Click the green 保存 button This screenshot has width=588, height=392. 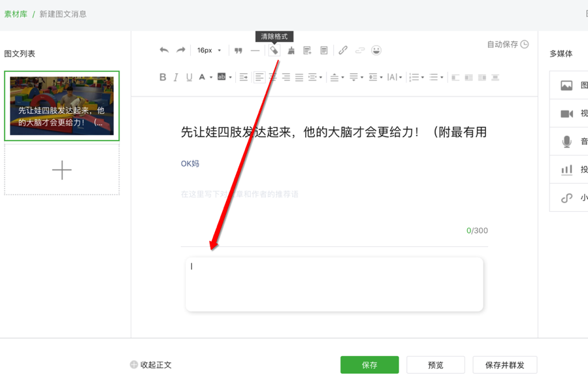(369, 365)
